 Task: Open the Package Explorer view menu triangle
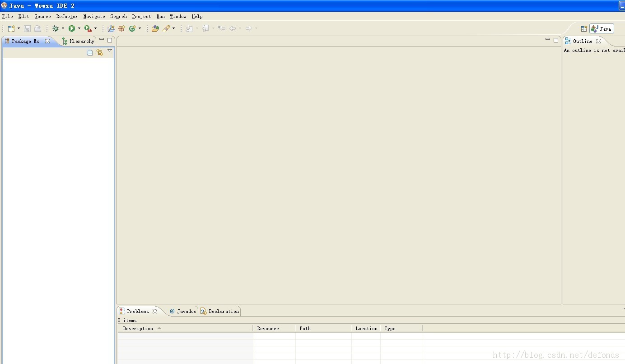110,51
